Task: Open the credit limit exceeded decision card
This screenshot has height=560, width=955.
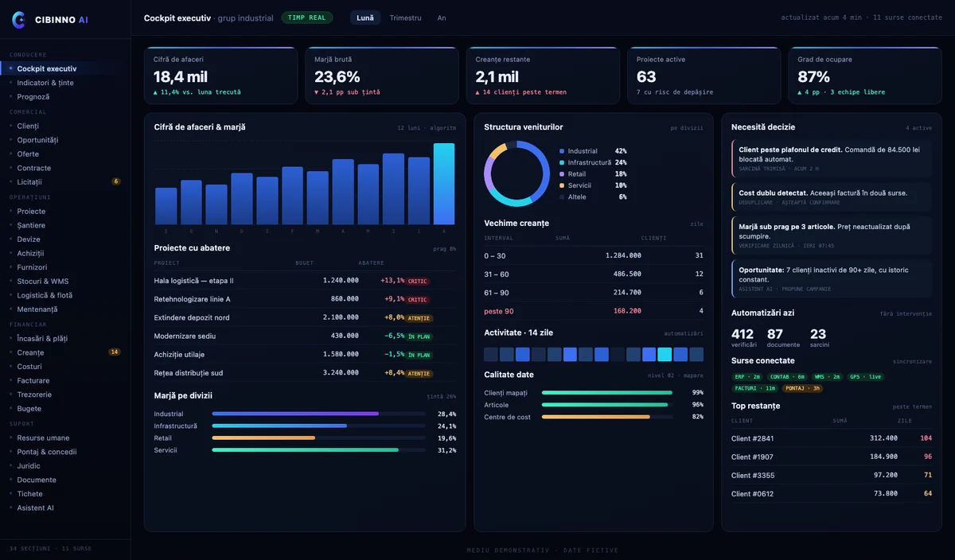Action: point(832,158)
